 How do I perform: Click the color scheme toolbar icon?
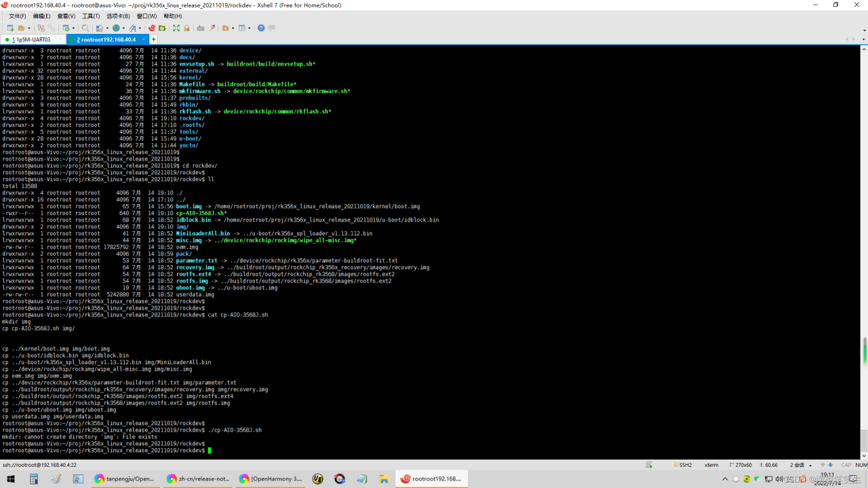(100, 28)
